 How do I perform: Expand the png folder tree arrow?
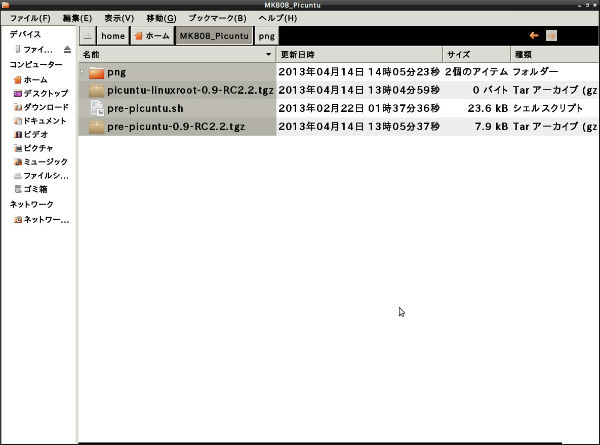pyautogui.click(x=82, y=72)
